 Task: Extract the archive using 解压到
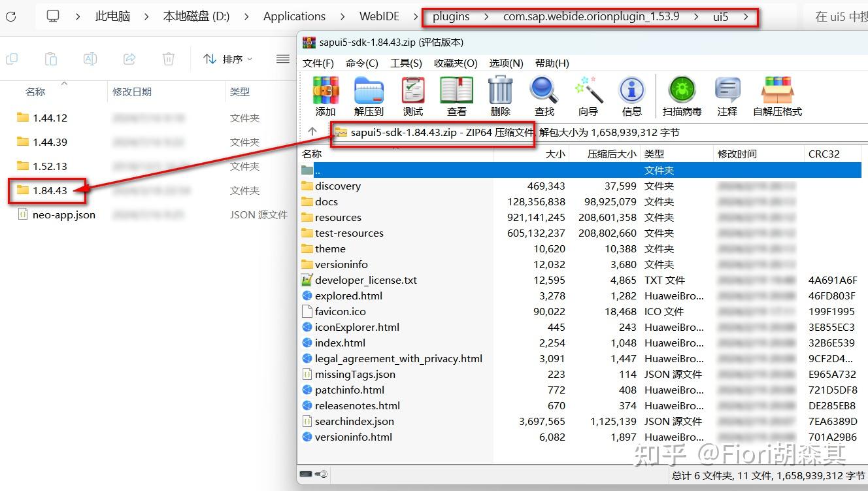[369, 95]
